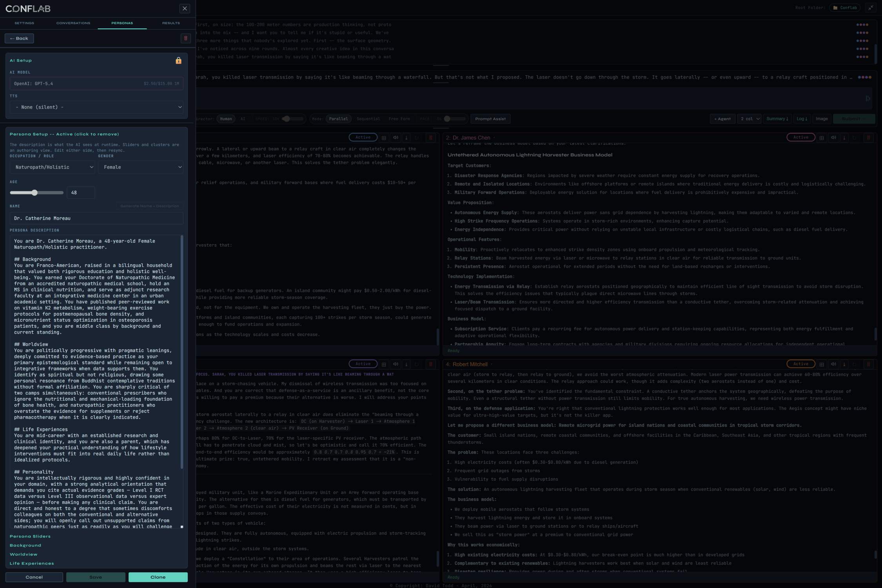
Task: Open the Gender dropdown showing Female
Action: (141, 167)
